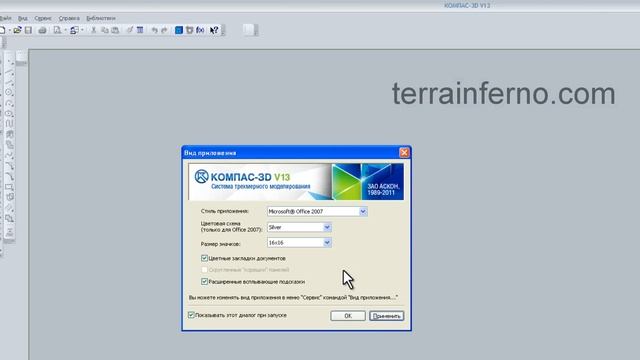Cut selection with the scissors icon
This screenshot has height=360, width=640.
pyautogui.click(x=93, y=30)
